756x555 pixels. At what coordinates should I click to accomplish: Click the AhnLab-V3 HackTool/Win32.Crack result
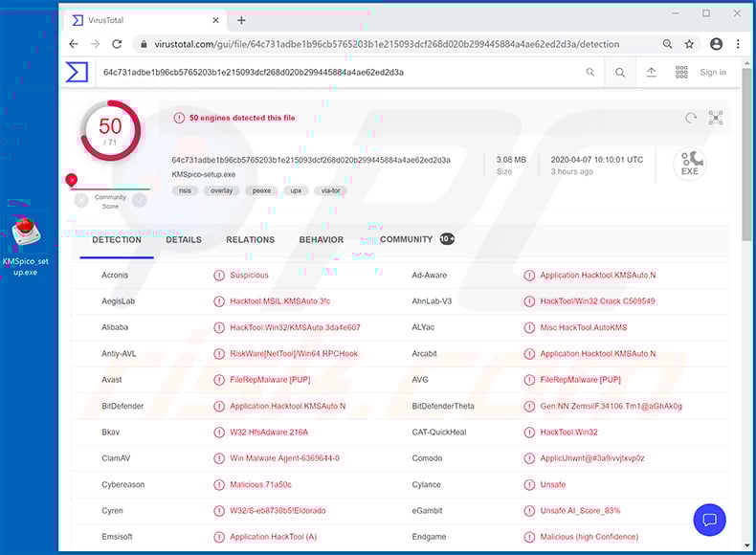597,300
